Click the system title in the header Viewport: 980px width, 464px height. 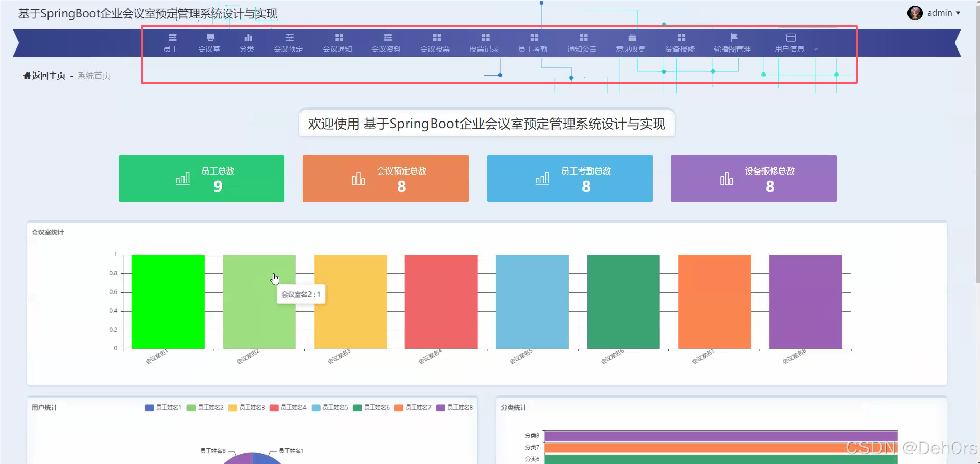point(148,13)
